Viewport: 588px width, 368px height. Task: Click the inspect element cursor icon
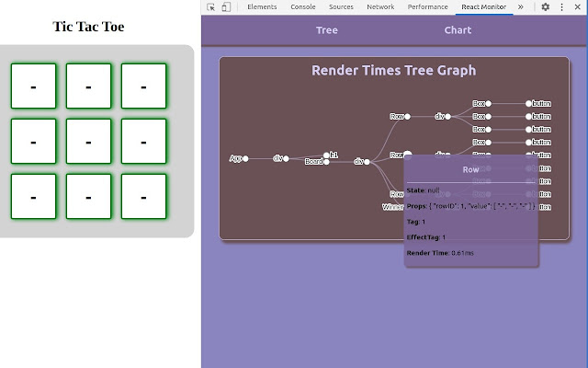pos(210,6)
